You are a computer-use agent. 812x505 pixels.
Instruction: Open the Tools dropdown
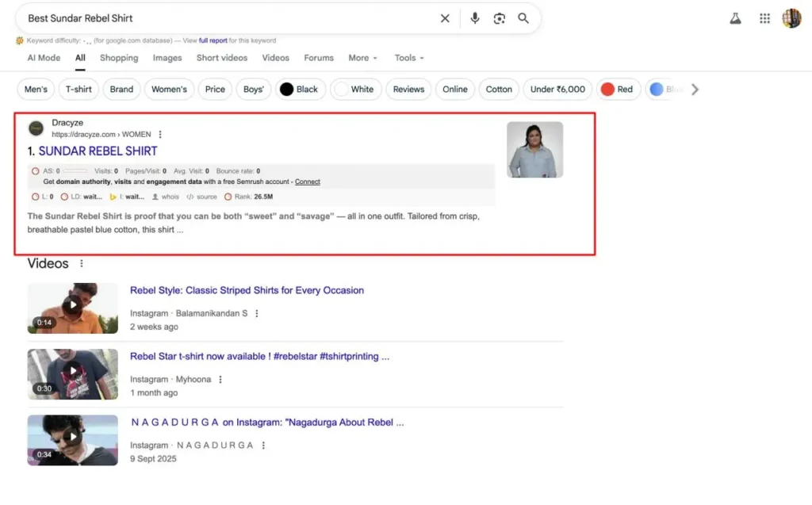pos(409,58)
